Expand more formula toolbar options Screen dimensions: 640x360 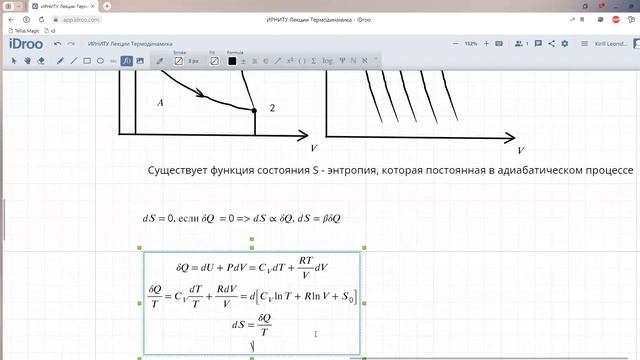[376, 60]
